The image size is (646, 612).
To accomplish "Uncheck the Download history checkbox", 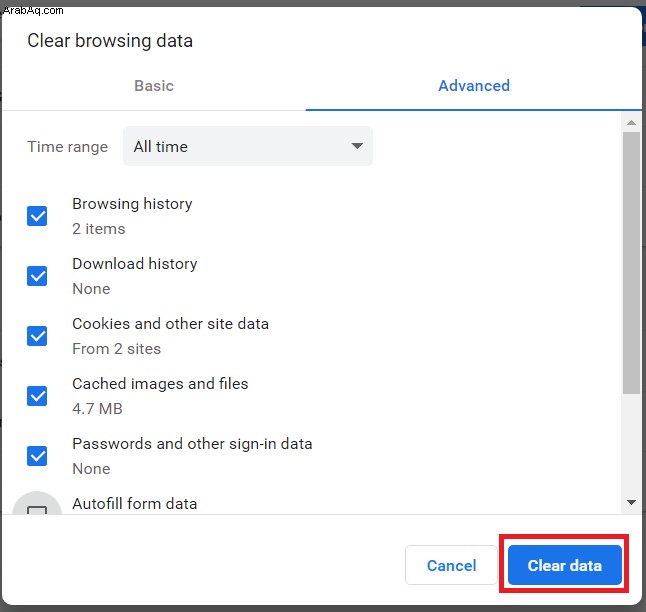I will (x=37, y=276).
